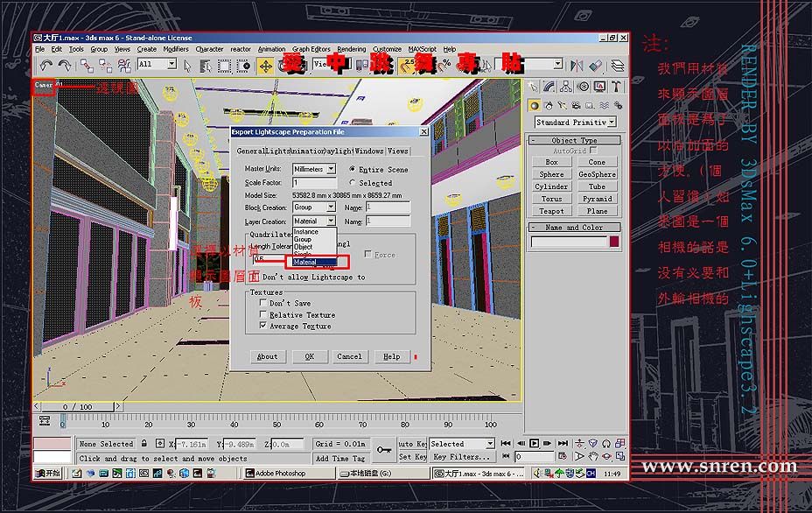812x513 pixels.
Task: Activate the Unlink Selection tool
Action: (x=106, y=66)
